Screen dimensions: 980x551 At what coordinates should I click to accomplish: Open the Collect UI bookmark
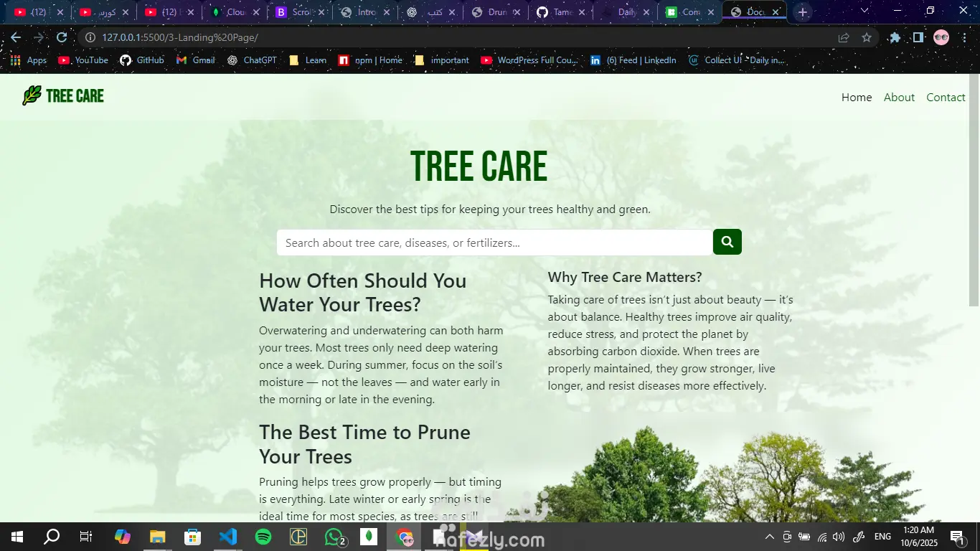[736, 60]
